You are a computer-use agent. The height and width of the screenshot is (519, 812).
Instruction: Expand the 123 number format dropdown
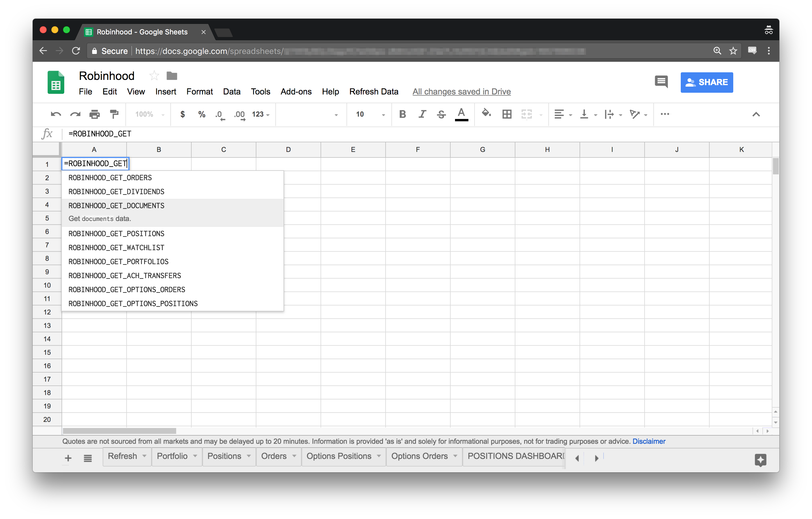pyautogui.click(x=261, y=115)
